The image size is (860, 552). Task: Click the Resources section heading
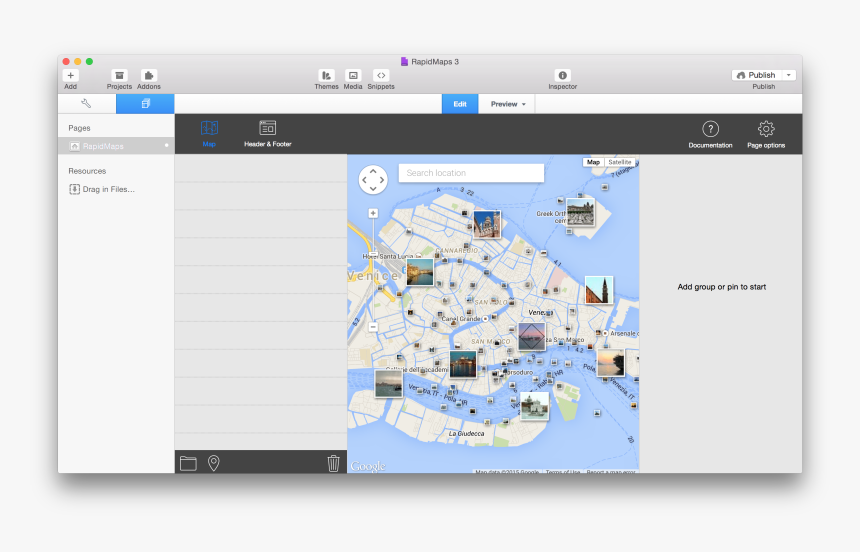(x=87, y=171)
